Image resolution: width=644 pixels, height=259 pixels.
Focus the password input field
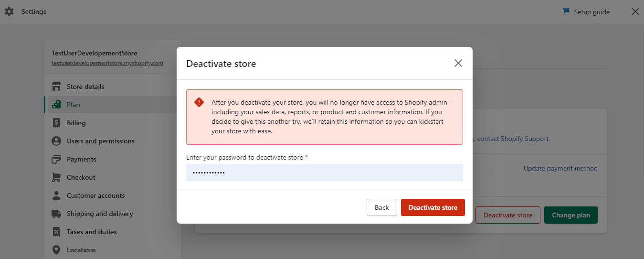tap(324, 173)
